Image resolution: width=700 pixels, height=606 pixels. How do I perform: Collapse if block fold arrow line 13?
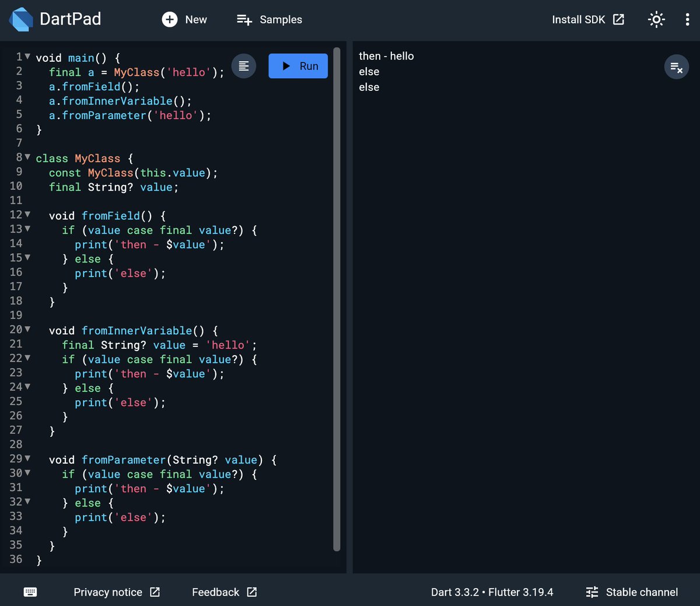(x=27, y=229)
